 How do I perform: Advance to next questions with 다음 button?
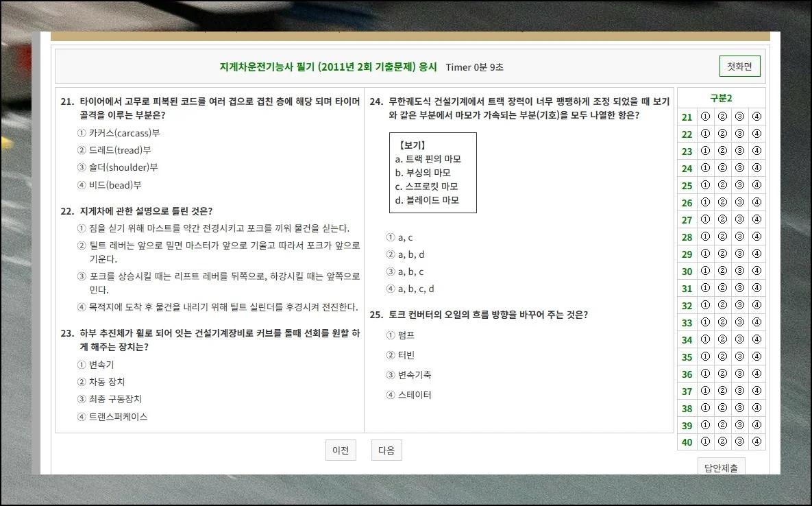[386, 450]
